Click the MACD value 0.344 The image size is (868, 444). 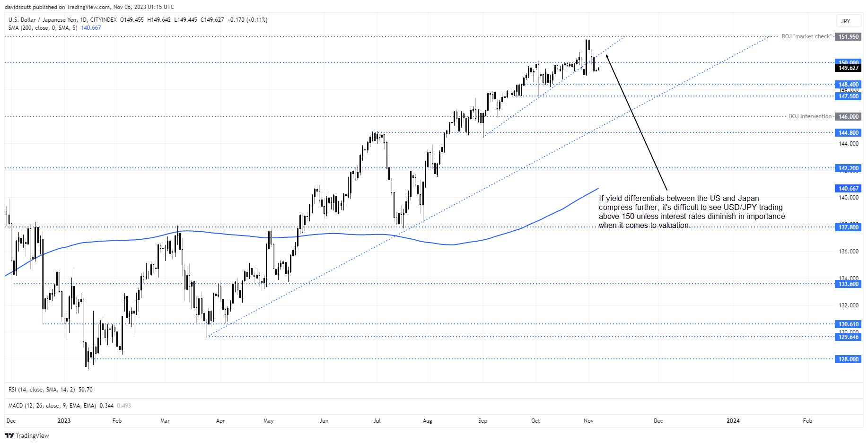[106, 406]
